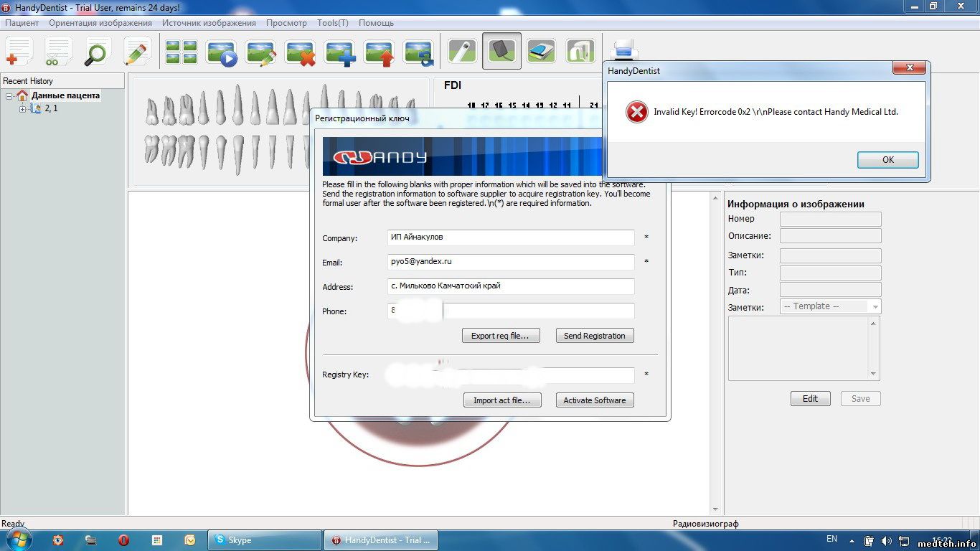Screen dimensions: 980x551
Task: Click the add image icon with blue plus
Action: (340, 52)
